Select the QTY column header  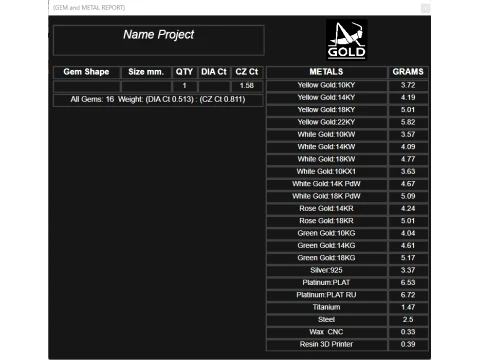click(x=184, y=72)
